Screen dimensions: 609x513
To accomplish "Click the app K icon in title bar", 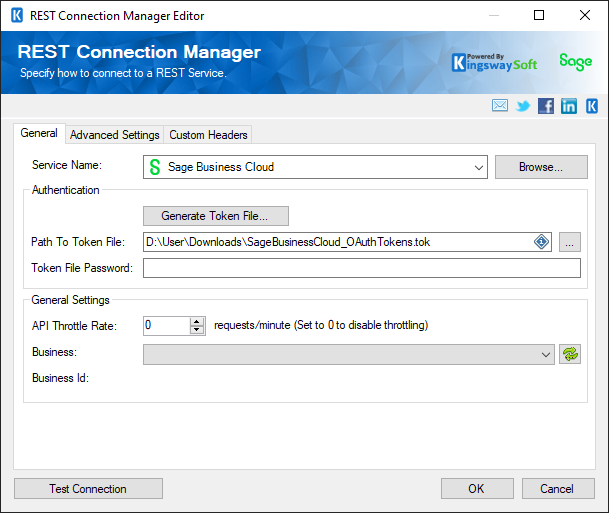I will [x=17, y=16].
